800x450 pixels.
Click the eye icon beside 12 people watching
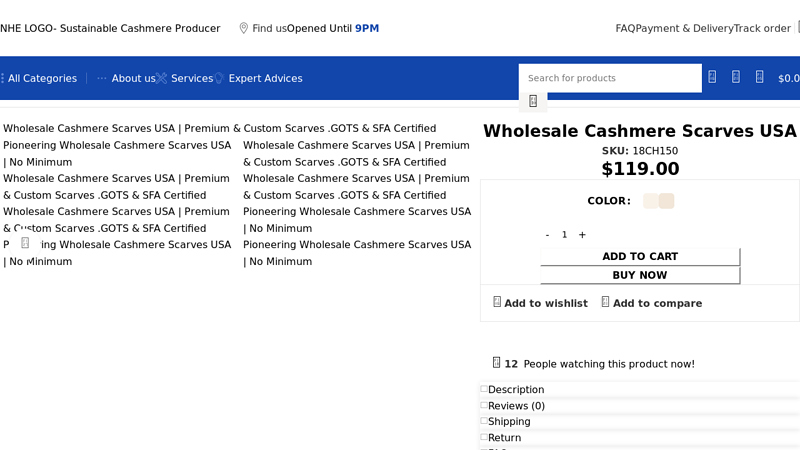497,363
